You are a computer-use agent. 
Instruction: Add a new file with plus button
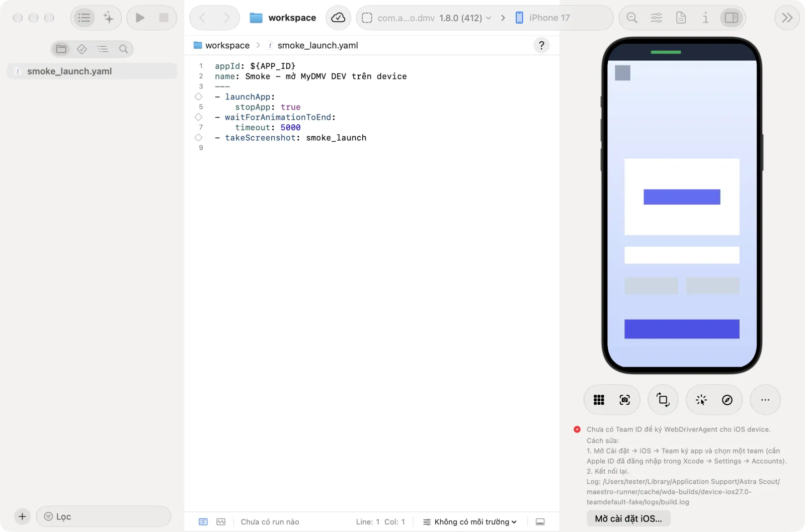point(22,516)
